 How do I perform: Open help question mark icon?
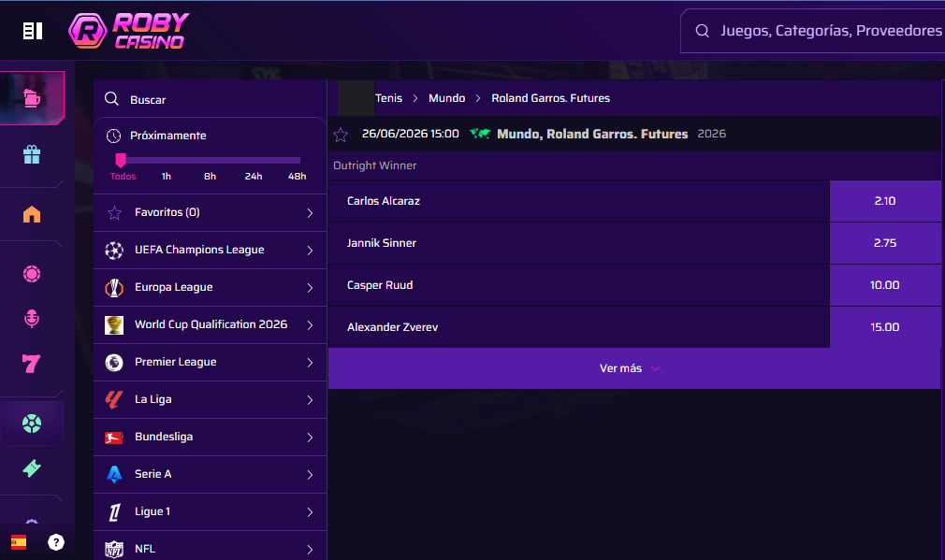tap(56, 542)
